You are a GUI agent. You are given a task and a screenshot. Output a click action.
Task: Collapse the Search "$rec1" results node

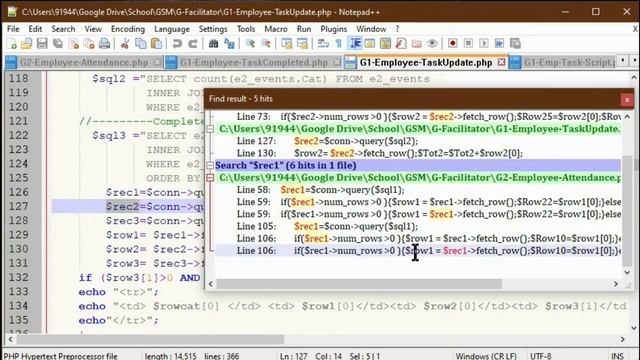click(x=210, y=165)
